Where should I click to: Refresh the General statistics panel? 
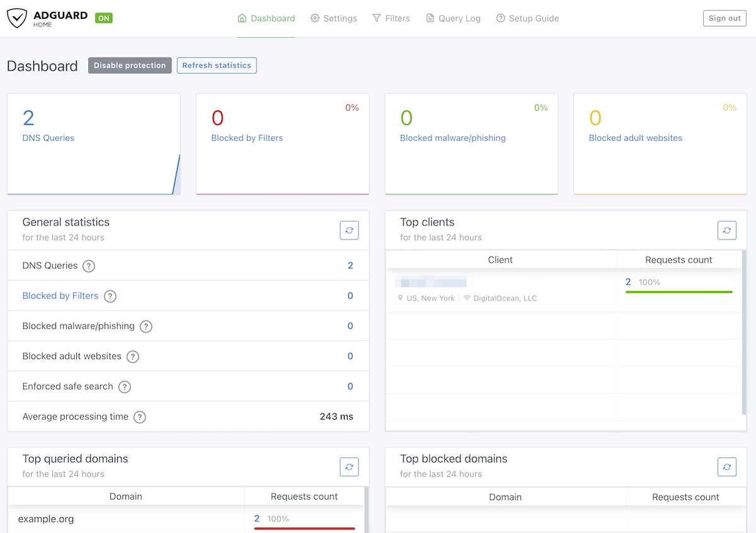tap(349, 230)
